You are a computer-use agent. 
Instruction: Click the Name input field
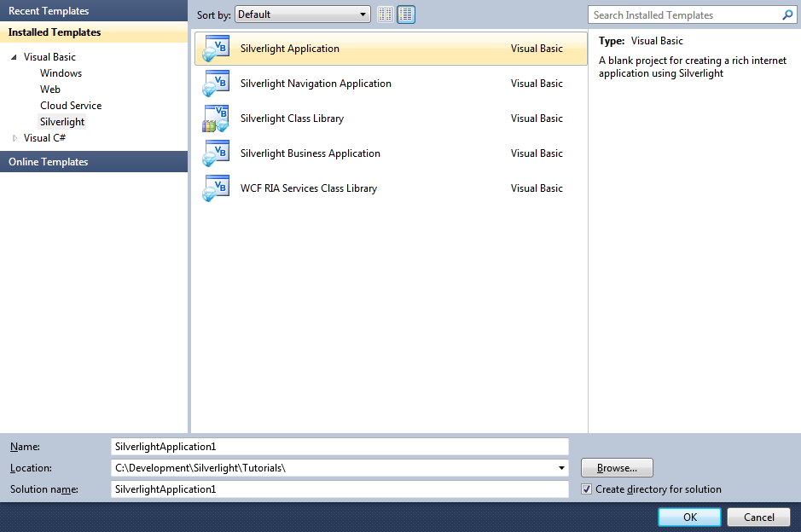click(x=340, y=447)
